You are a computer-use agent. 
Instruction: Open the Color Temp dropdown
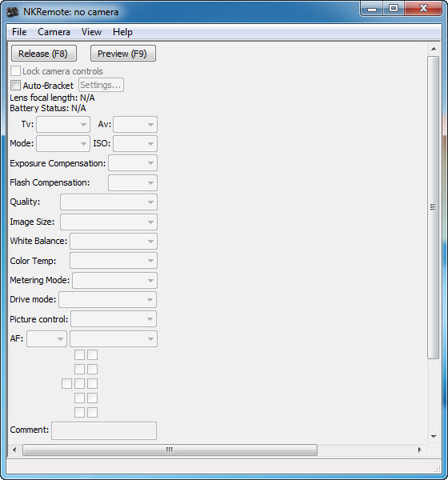click(114, 261)
